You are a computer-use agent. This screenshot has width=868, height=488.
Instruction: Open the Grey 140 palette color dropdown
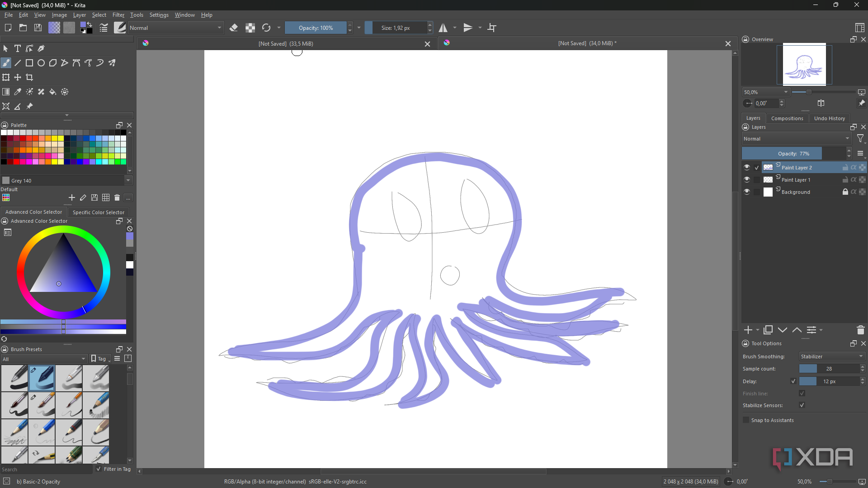coord(66,181)
